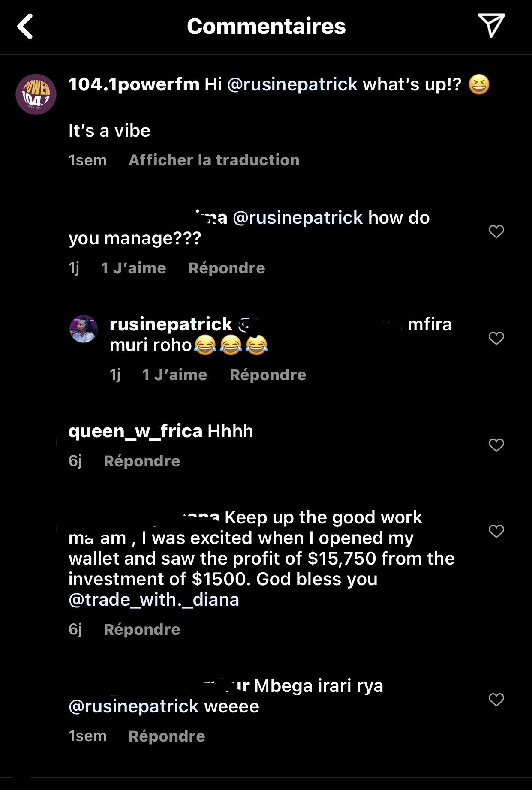This screenshot has height=790, width=532.
Task: Open the queen_w_frica username
Action: point(135,431)
